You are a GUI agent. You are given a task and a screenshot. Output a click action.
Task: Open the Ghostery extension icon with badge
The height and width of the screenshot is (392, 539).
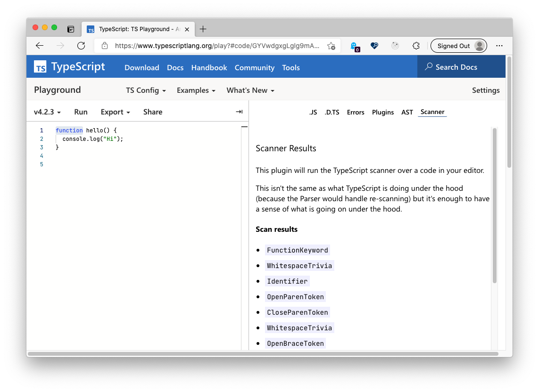click(355, 46)
